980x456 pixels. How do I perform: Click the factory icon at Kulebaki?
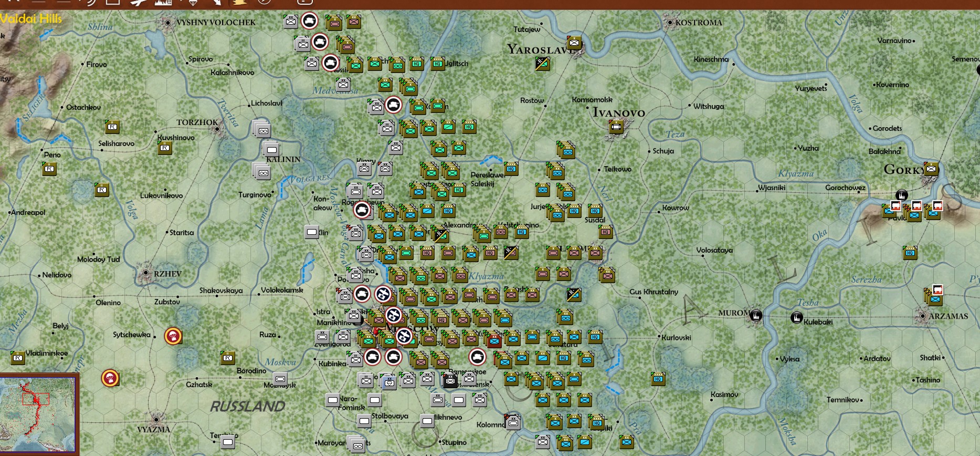[797, 317]
